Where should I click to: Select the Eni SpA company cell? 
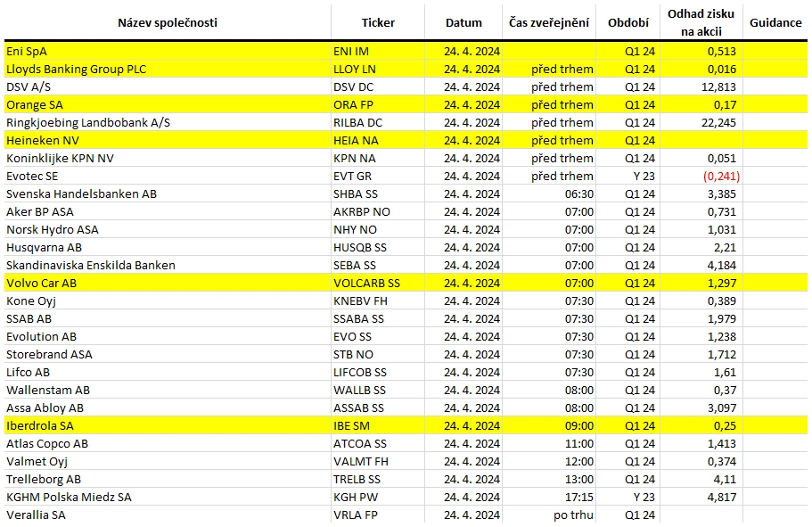coord(168,52)
